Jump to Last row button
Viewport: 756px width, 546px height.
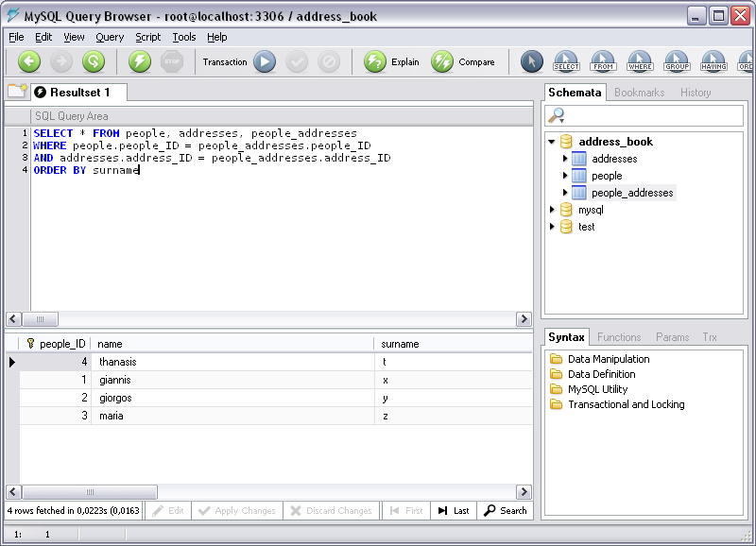(x=454, y=510)
